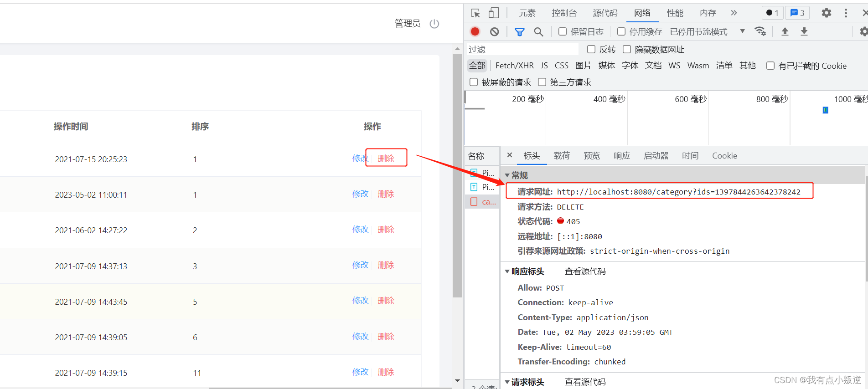868x389 pixels.
Task: Filter requests by Fetch/XHR type
Action: tap(515, 66)
